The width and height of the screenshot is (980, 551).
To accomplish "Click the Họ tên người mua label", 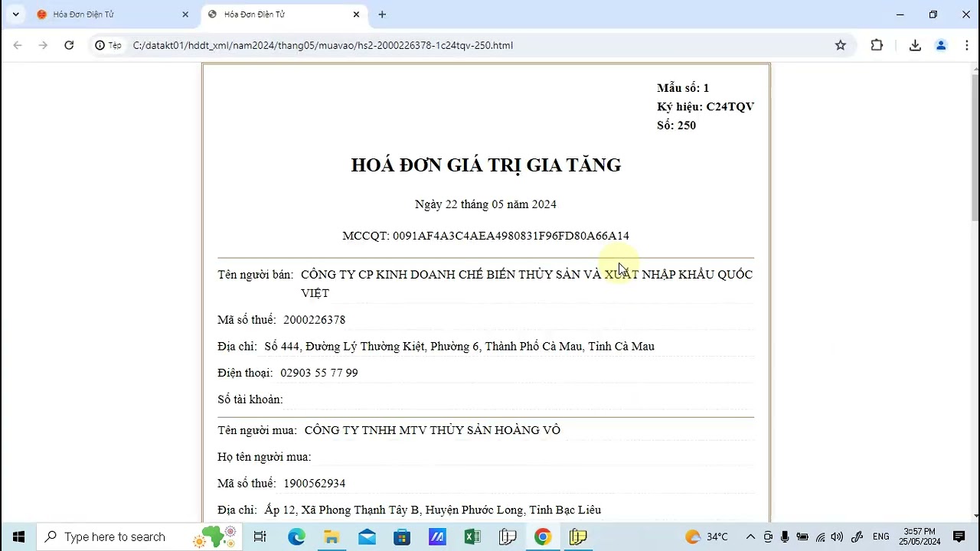I will coord(264,457).
